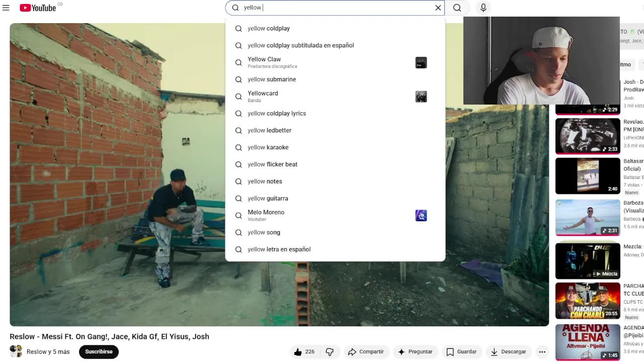Select 'yellow notes' suggestion
Viewport: 644px width, 362px height.
[x=335, y=182]
